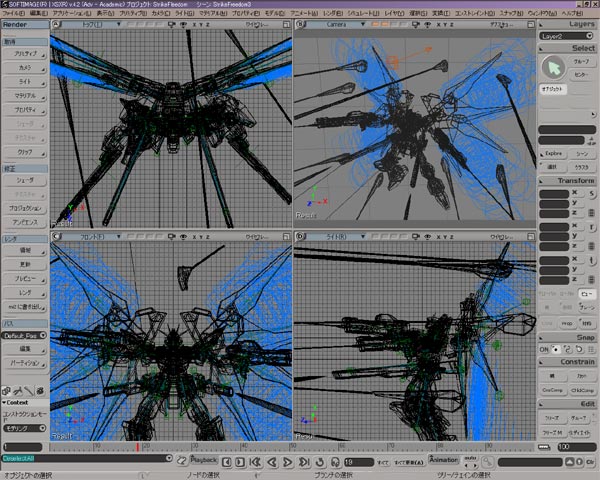Open the 表示 menu
Image resolution: width=600 pixels, height=480 pixels.
[x=105, y=13]
